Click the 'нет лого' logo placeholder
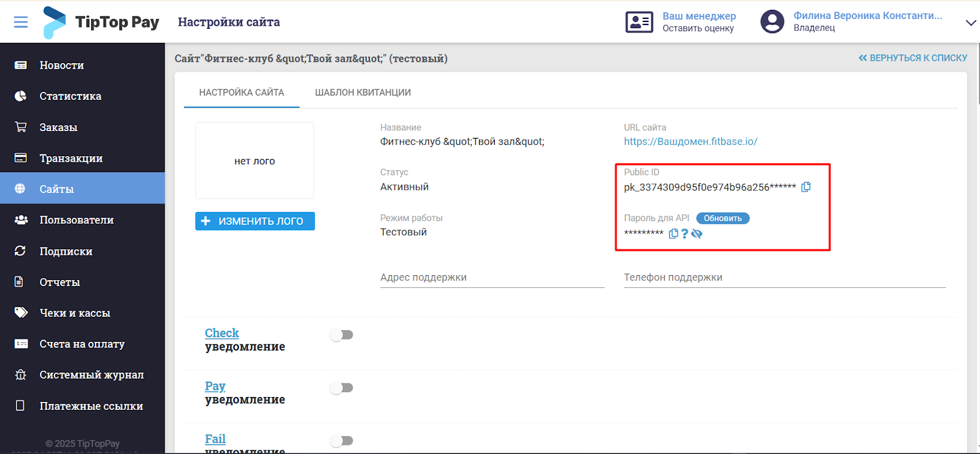 tap(255, 161)
